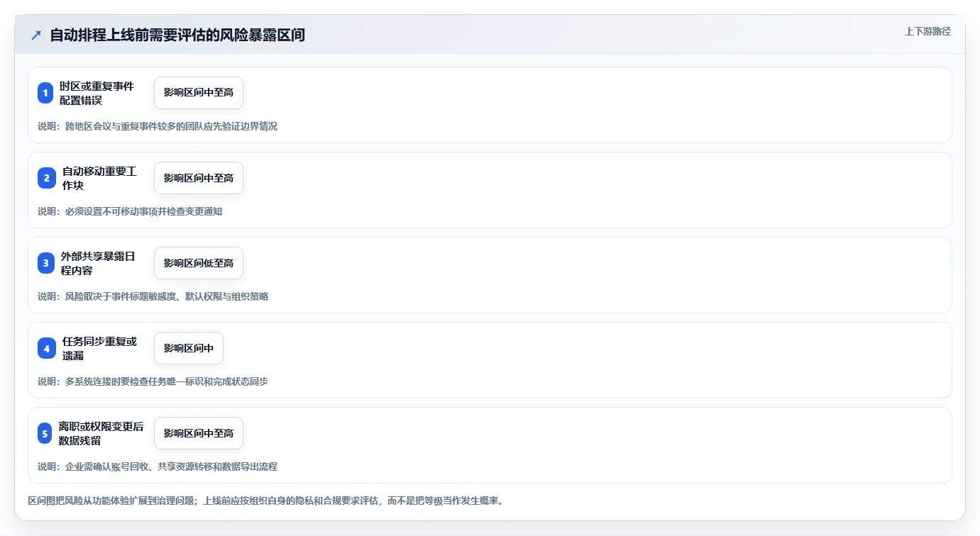The width and height of the screenshot is (980, 536).
Task: Click the heading 自动排程上线前需要评估的风险暴露区间
Action: pyautogui.click(x=177, y=35)
